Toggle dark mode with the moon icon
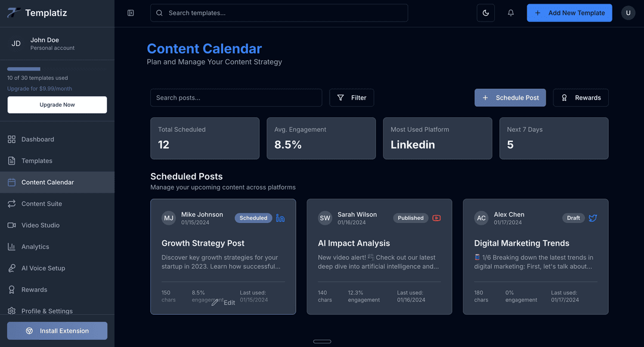 (x=485, y=13)
